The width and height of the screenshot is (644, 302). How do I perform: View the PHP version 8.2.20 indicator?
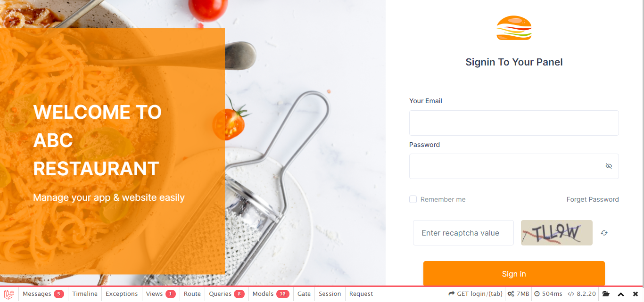[581, 294]
